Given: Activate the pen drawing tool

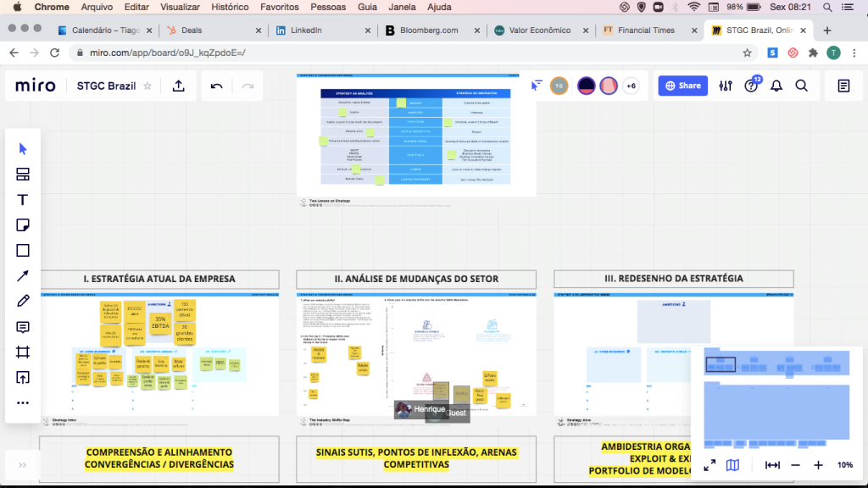Looking at the screenshot, I should click(x=23, y=302).
